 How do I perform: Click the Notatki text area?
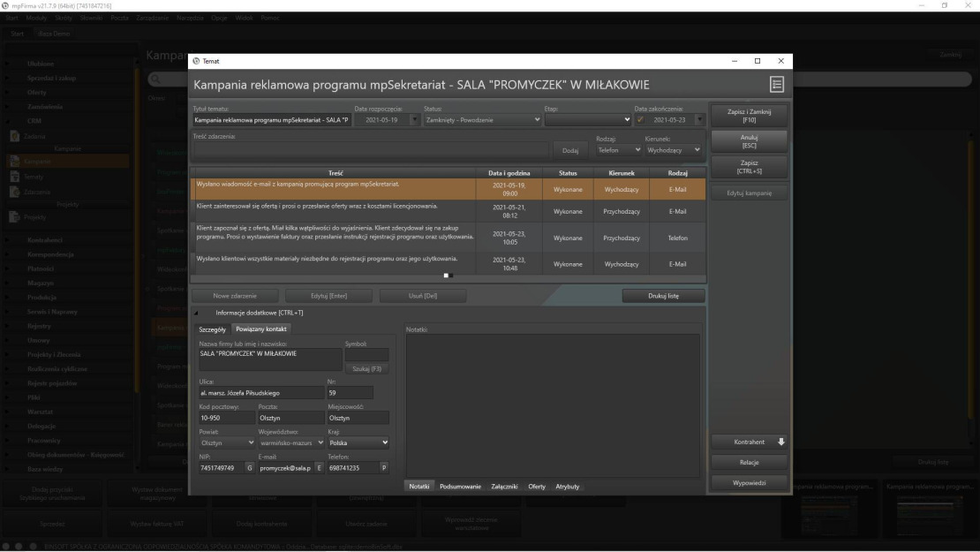pos(553,405)
